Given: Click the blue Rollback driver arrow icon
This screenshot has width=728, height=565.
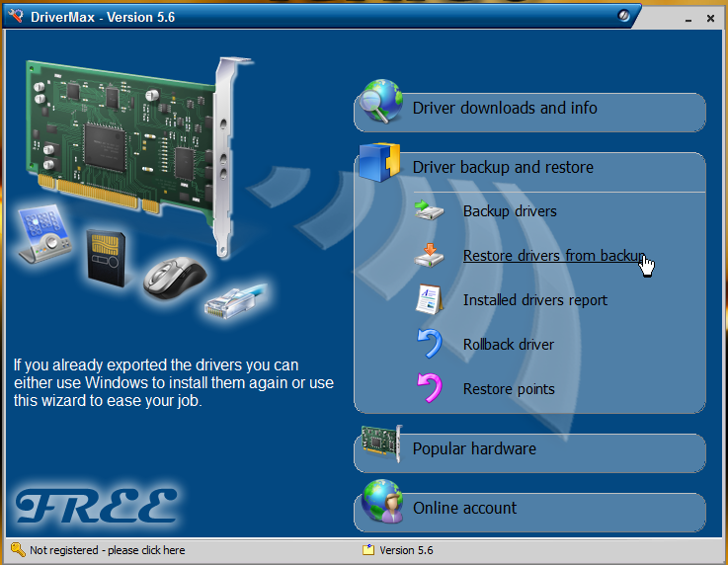Looking at the screenshot, I should (x=429, y=345).
